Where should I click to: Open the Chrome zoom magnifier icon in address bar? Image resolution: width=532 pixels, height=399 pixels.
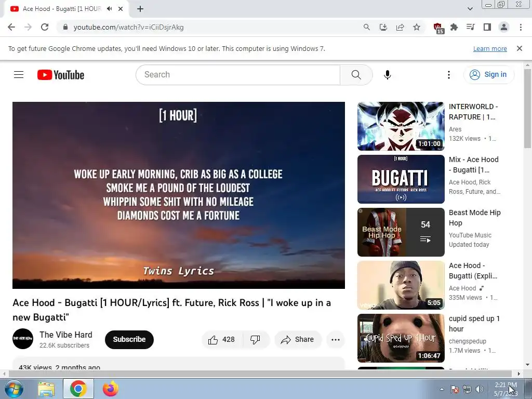(x=366, y=27)
